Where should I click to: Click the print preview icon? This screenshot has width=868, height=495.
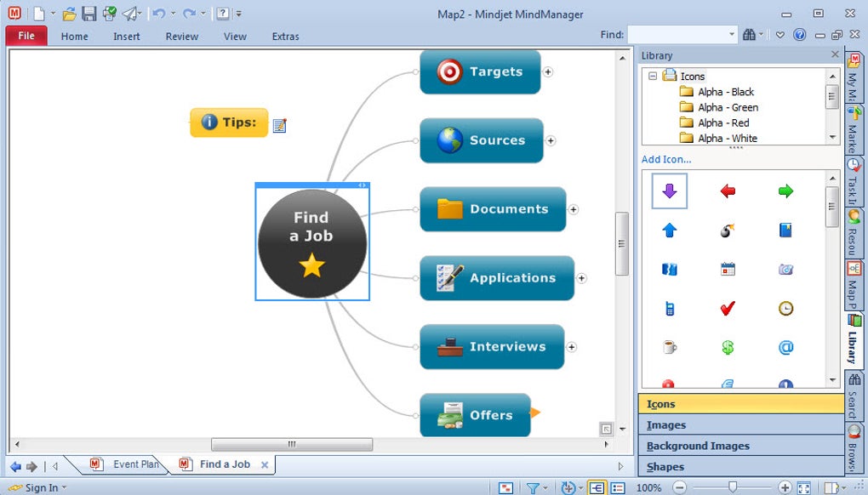click(x=110, y=14)
